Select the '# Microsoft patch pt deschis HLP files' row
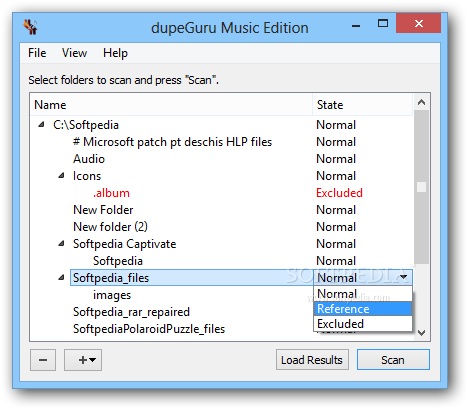This screenshot has height=409, width=468. coord(172,142)
